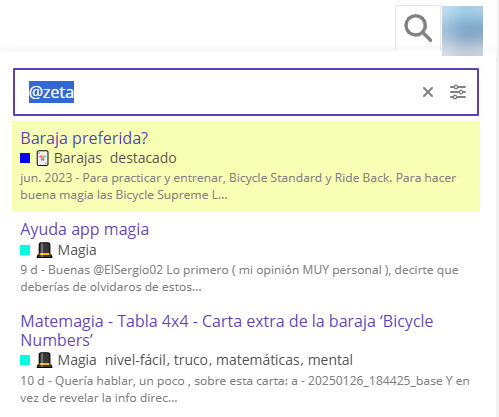Click the magnifying glass search icon
Image resolution: width=499 pixels, height=417 pixels.
[418, 28]
